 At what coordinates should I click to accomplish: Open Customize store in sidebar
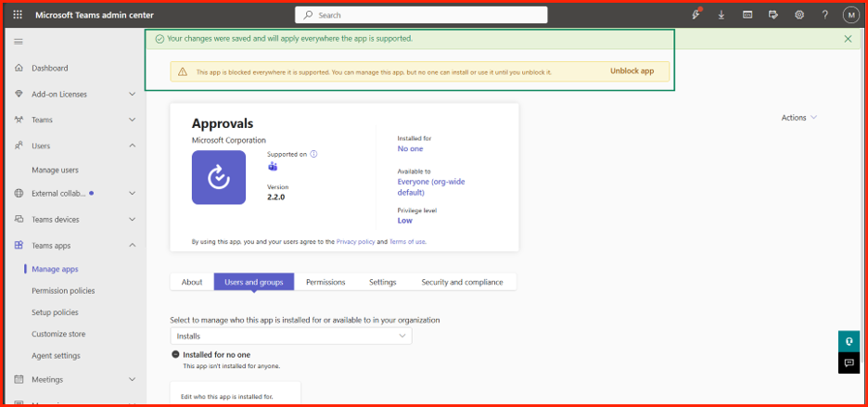click(58, 334)
